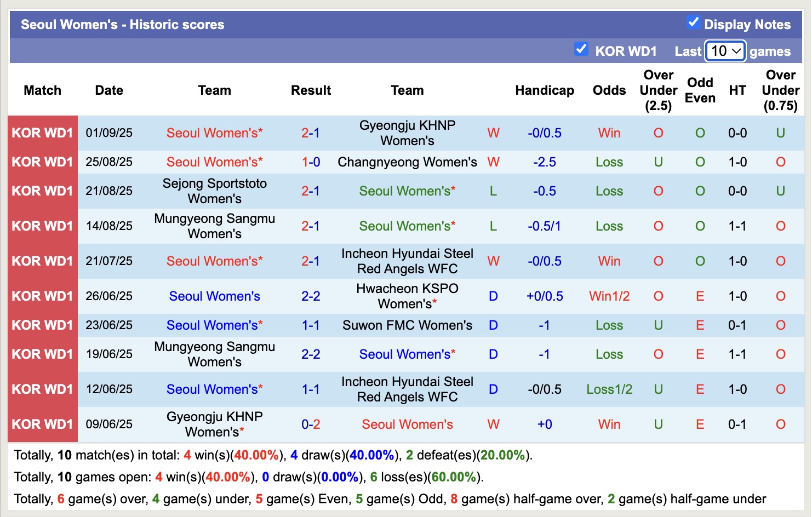Select Hwacheon KSPO Women's link

(x=405, y=296)
